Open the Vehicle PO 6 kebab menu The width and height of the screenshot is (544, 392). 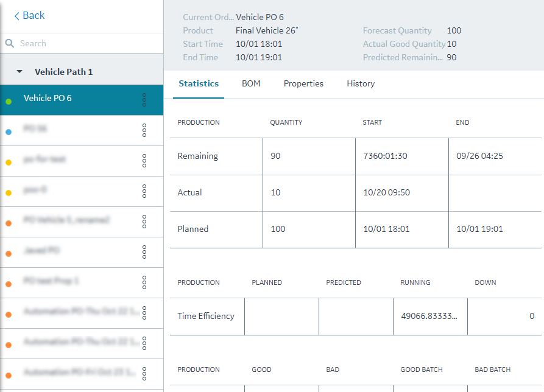coord(144,100)
